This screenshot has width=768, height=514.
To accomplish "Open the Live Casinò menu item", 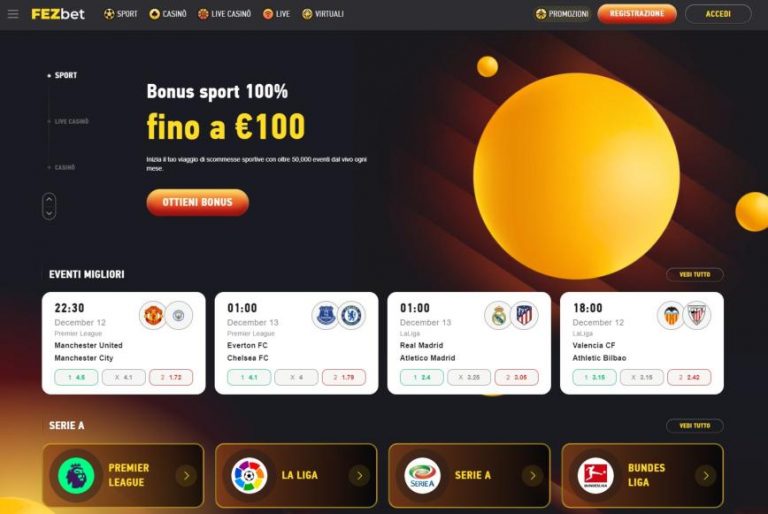I will pyautogui.click(x=225, y=14).
